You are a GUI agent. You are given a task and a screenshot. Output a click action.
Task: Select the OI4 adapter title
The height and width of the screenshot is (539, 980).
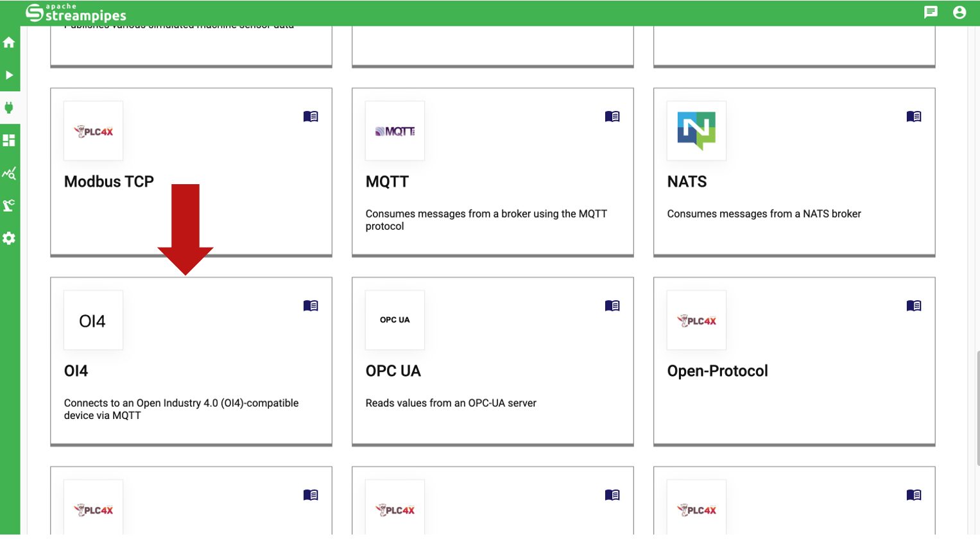point(76,371)
